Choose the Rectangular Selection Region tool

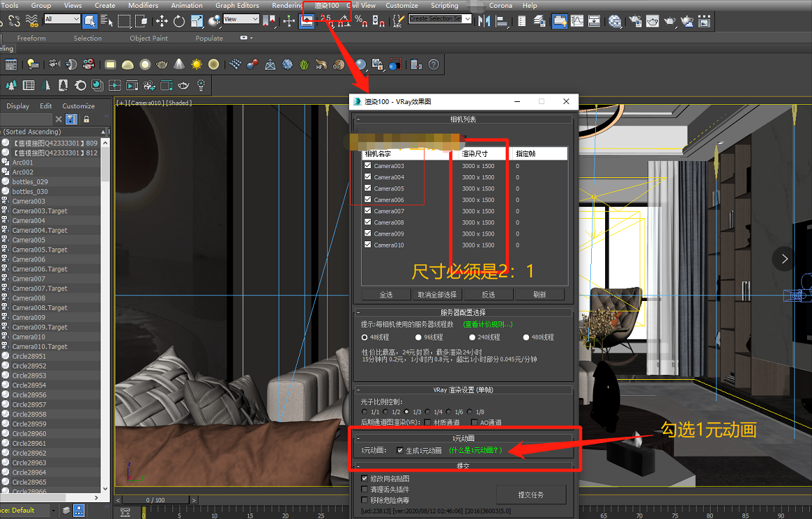pos(125,21)
